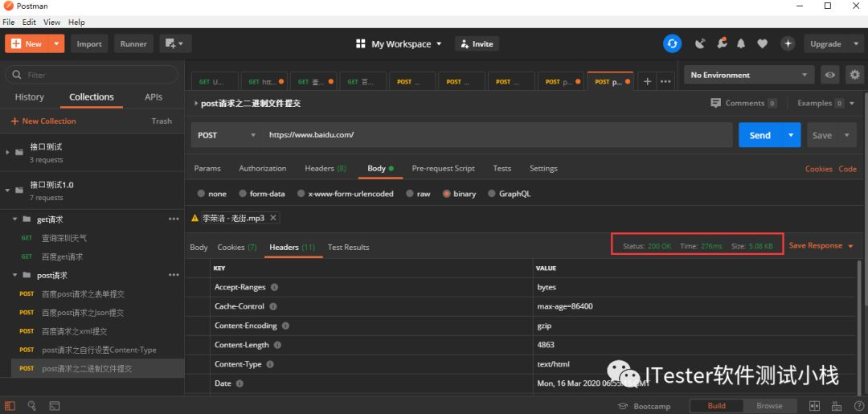Collapse the get请求 folder
Image resolution: width=868 pixels, height=414 pixels.
click(15, 219)
